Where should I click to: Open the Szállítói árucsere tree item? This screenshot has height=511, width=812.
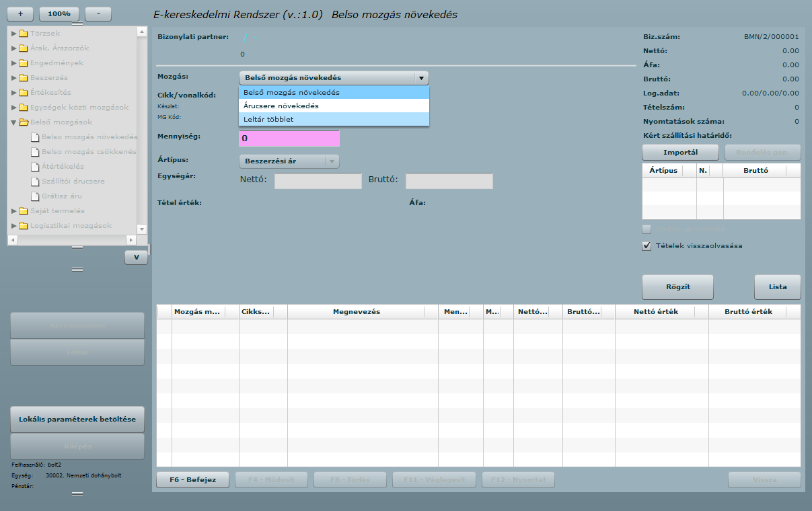pyautogui.click(x=73, y=181)
